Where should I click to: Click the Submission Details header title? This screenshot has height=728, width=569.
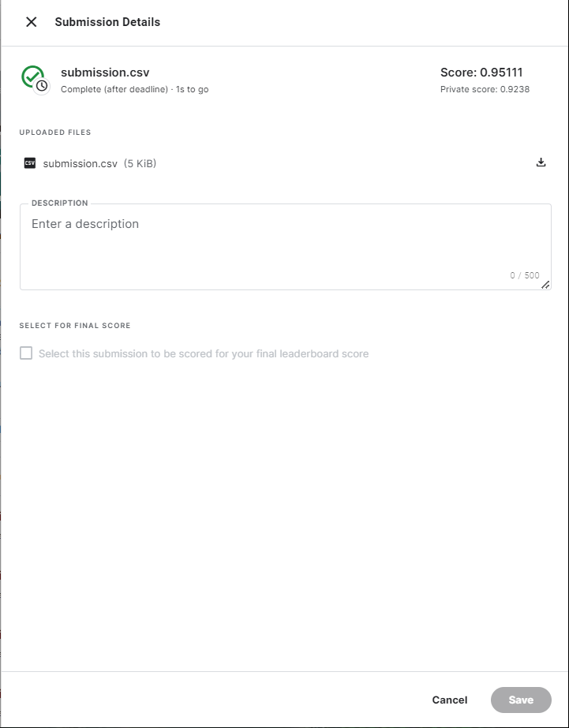pyautogui.click(x=107, y=22)
